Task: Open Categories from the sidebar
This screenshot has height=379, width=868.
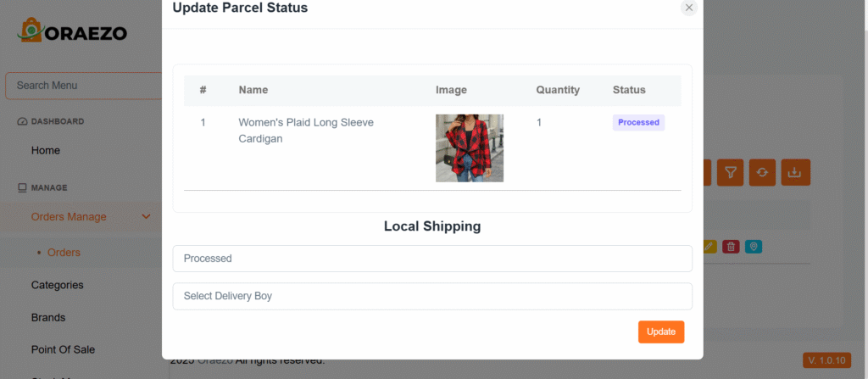Action: tap(57, 285)
